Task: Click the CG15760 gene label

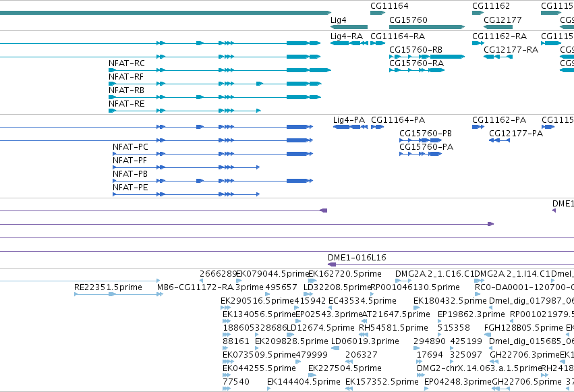Action: click(x=408, y=20)
